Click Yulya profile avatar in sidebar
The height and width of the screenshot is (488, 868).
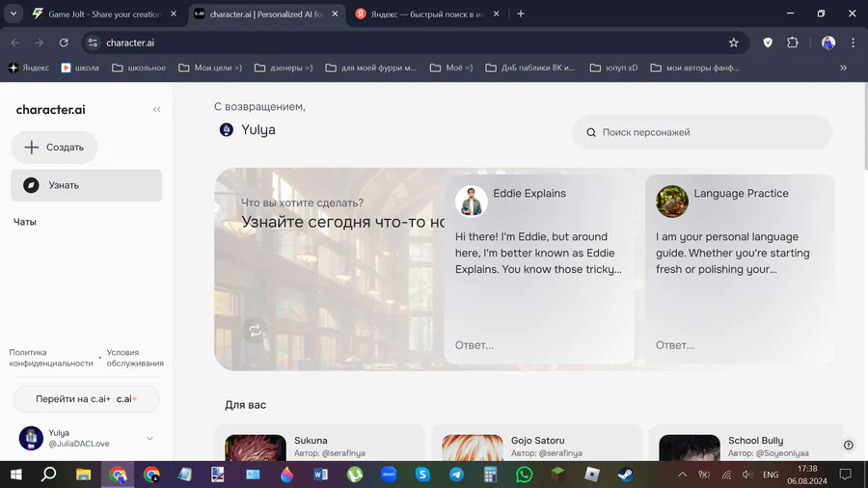pyautogui.click(x=31, y=438)
